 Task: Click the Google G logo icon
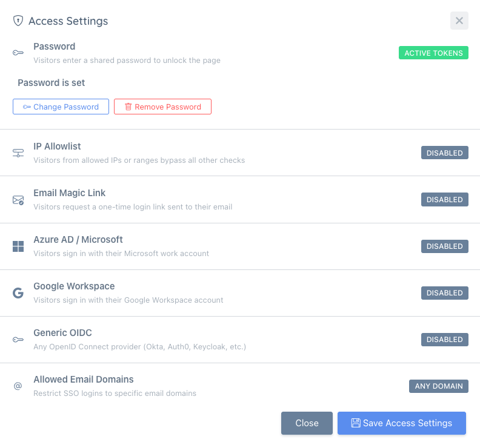click(18, 293)
